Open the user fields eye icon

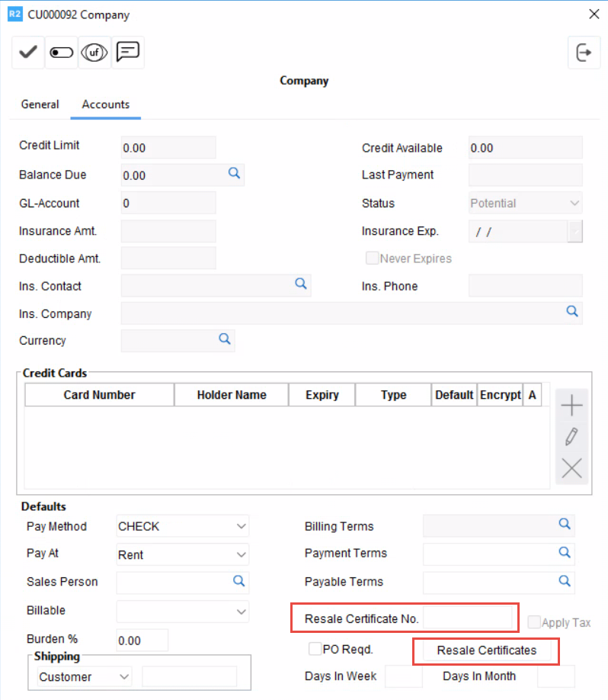95,53
